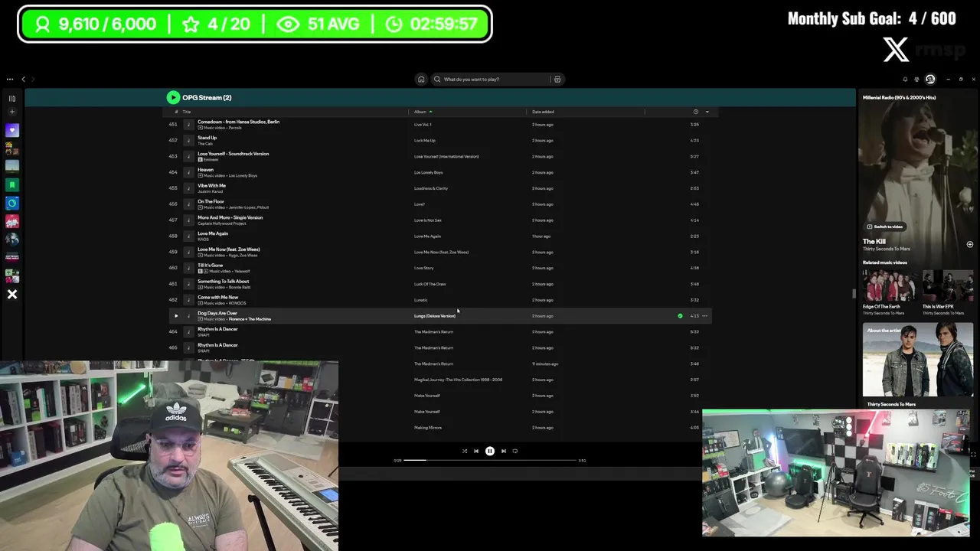980x551 pixels.
Task: Click the green saved checkmark on Dog Days Are Over
Action: click(x=680, y=315)
